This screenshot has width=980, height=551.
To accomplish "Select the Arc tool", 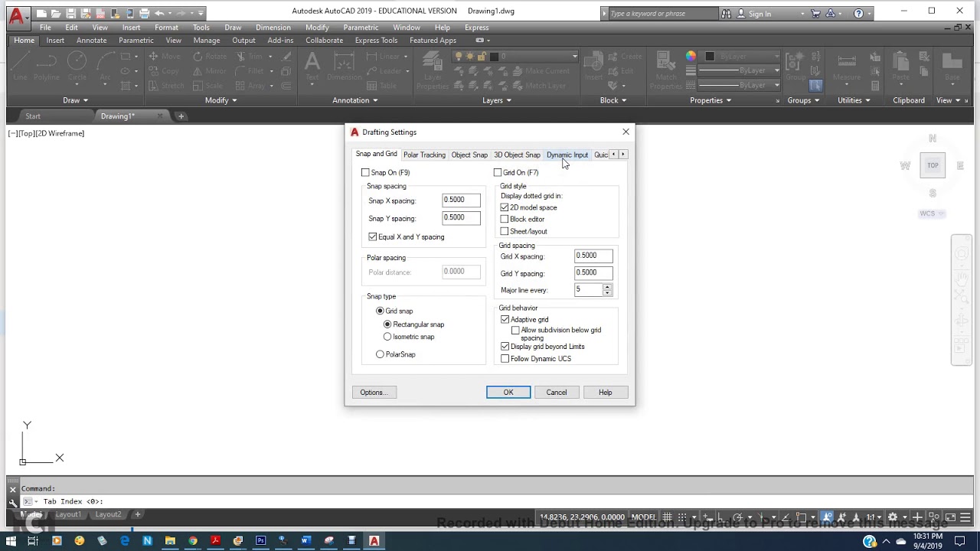I will 105,66.
